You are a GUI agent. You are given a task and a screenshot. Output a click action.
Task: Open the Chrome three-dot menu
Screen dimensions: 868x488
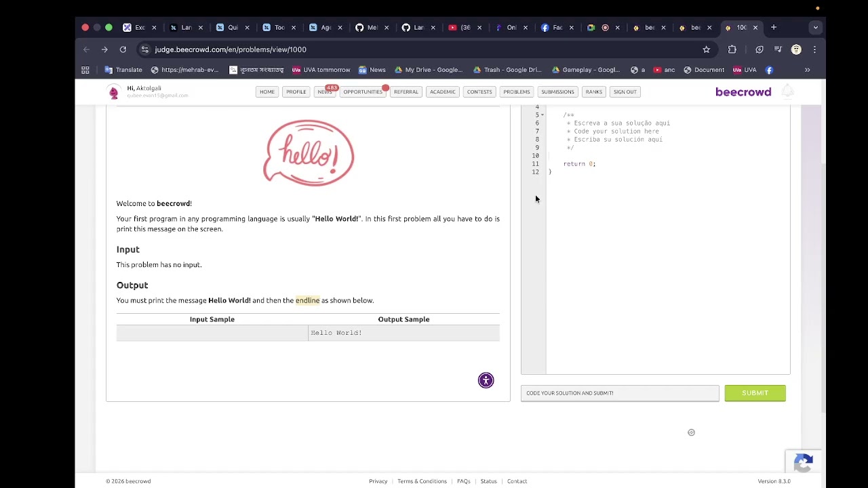[814, 49]
